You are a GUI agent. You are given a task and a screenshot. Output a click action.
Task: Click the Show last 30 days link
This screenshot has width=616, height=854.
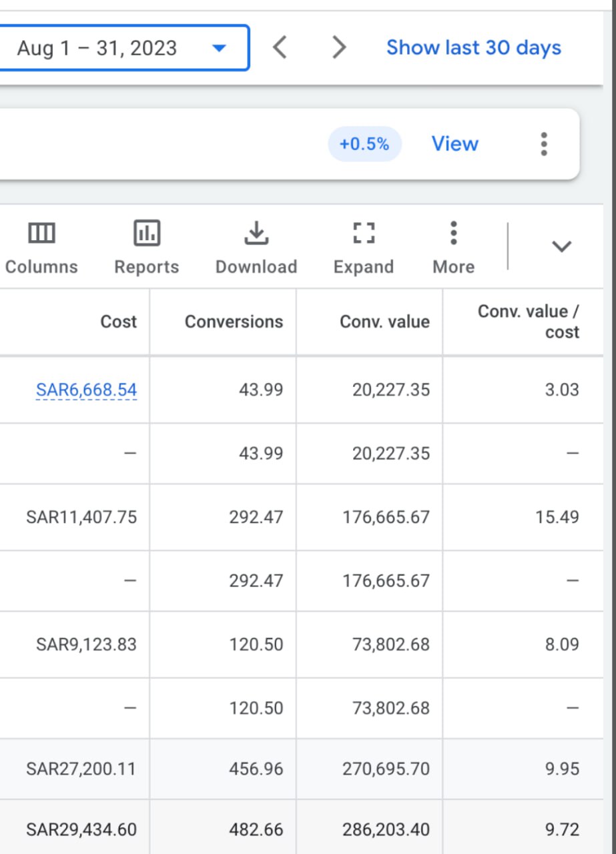click(x=474, y=48)
